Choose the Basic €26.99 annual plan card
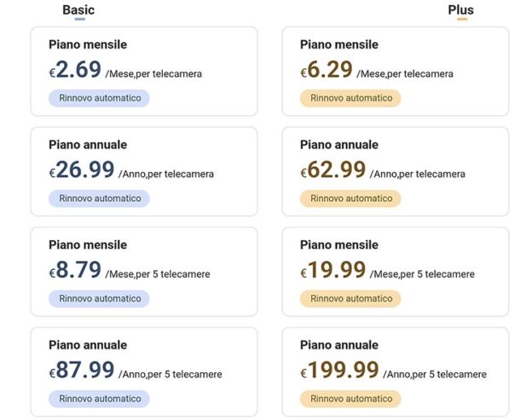The image size is (526, 420). [143, 171]
